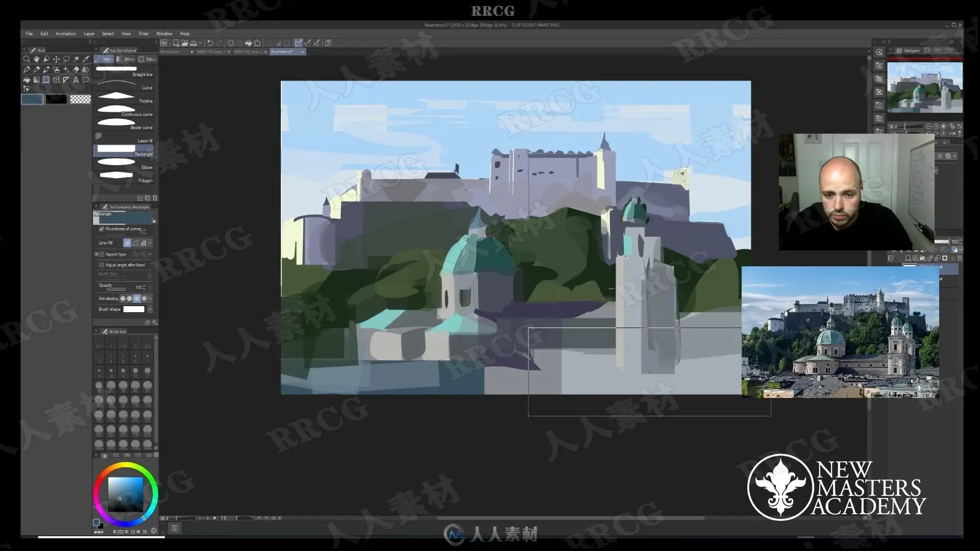Toggle the highlighted snap-to-ruler button
980x551 pixels.
pyautogui.click(x=299, y=43)
